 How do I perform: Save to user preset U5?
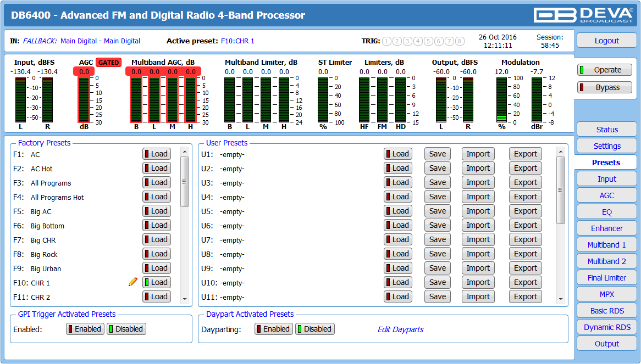pos(438,211)
